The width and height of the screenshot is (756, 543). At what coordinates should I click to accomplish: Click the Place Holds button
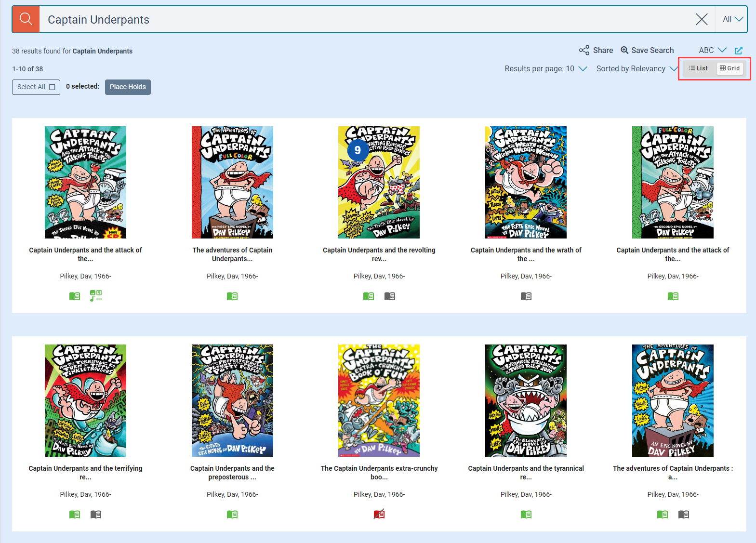pyautogui.click(x=128, y=87)
